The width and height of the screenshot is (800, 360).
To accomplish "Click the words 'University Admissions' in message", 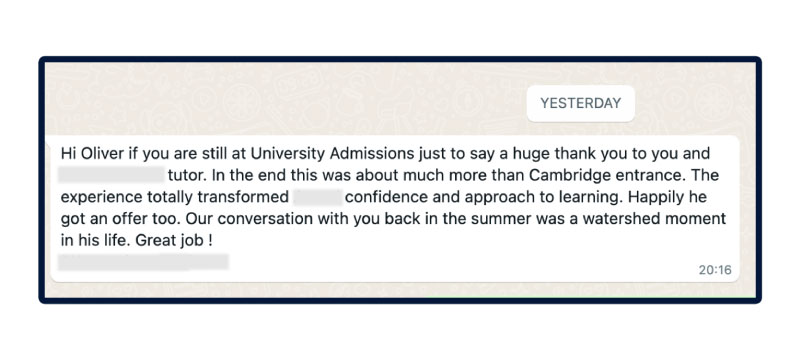I will [x=332, y=153].
